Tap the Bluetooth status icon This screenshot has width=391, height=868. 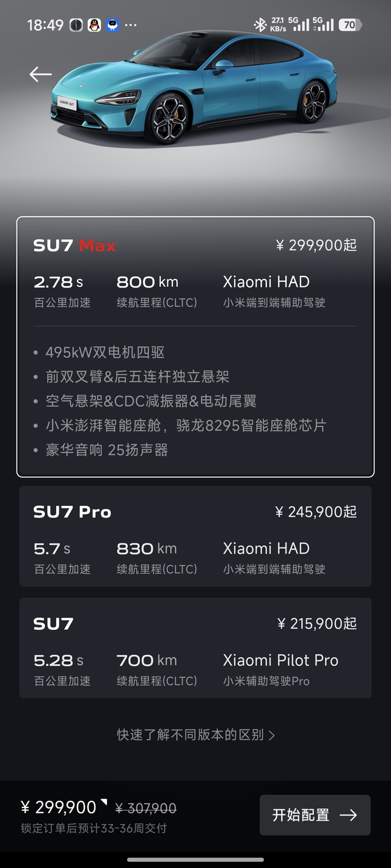point(260,24)
